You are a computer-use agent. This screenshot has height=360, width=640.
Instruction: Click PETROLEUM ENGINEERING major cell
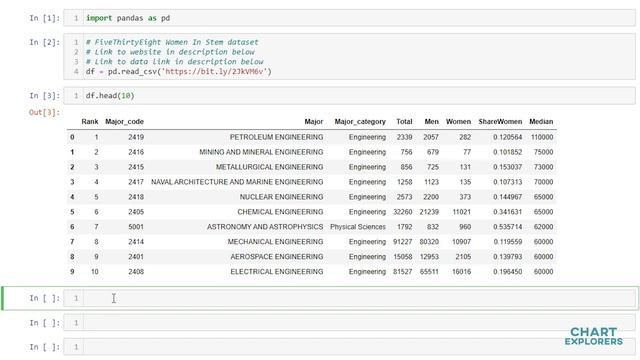pyautogui.click(x=276, y=137)
